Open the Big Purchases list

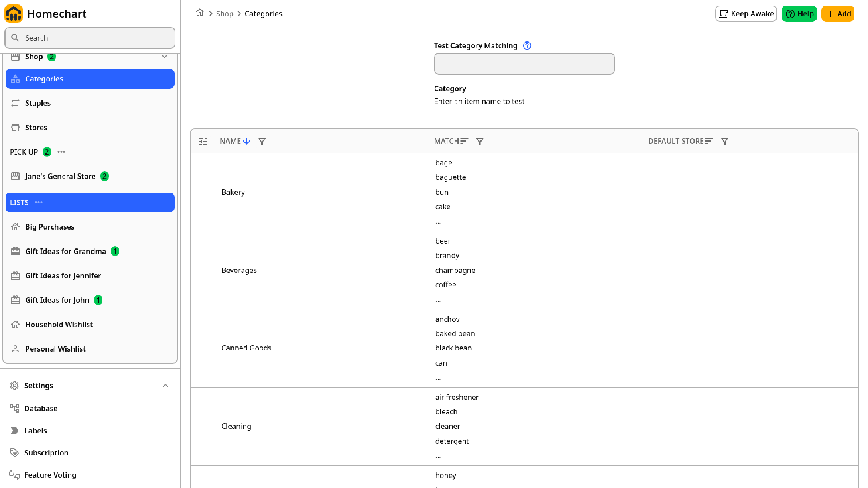click(x=90, y=227)
